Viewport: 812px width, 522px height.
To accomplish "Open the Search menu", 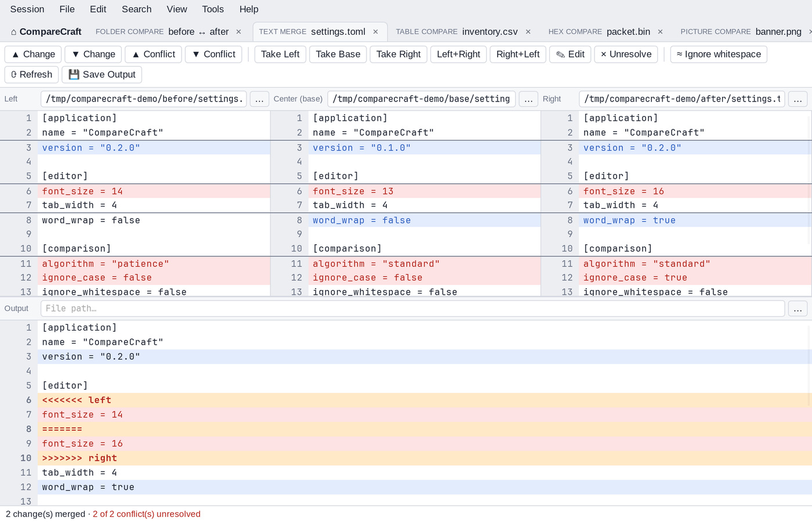I will [x=137, y=9].
